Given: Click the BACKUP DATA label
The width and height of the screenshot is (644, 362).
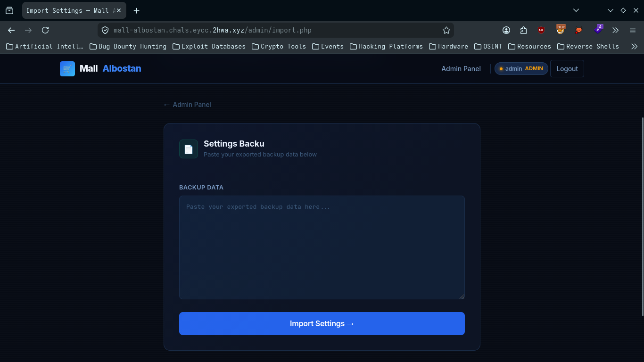Looking at the screenshot, I should [201, 188].
